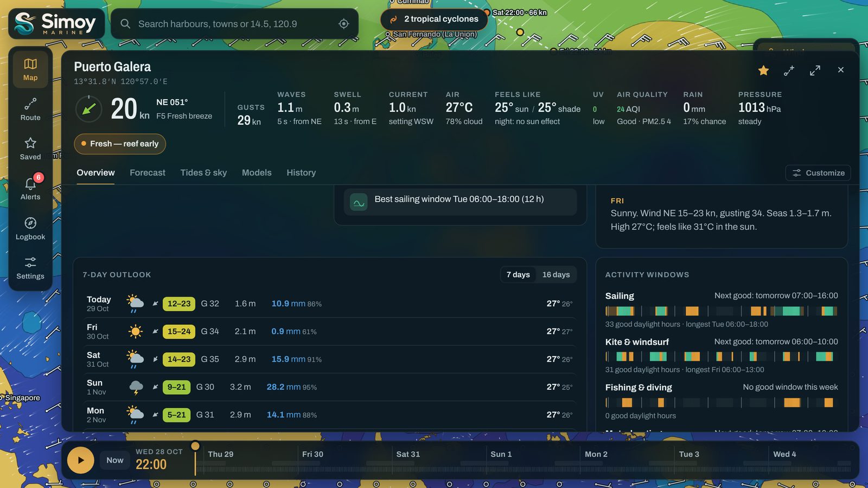
Task: Select the 16 days outlook option
Action: pos(556,274)
